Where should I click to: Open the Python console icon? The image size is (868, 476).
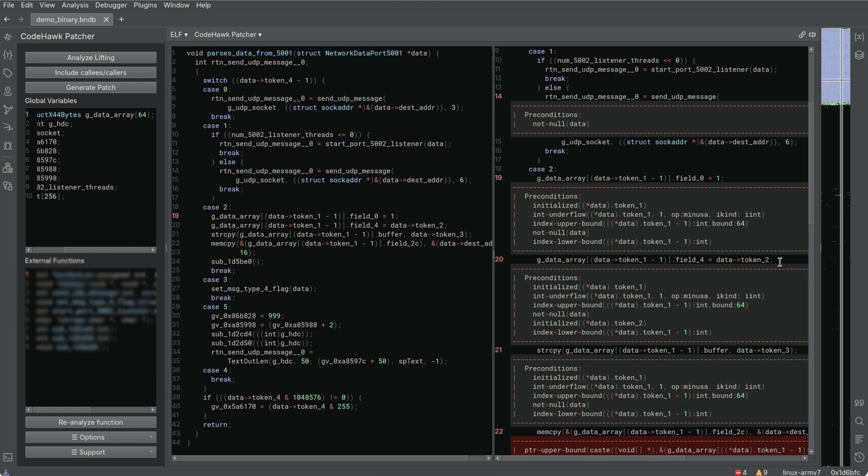point(8,457)
